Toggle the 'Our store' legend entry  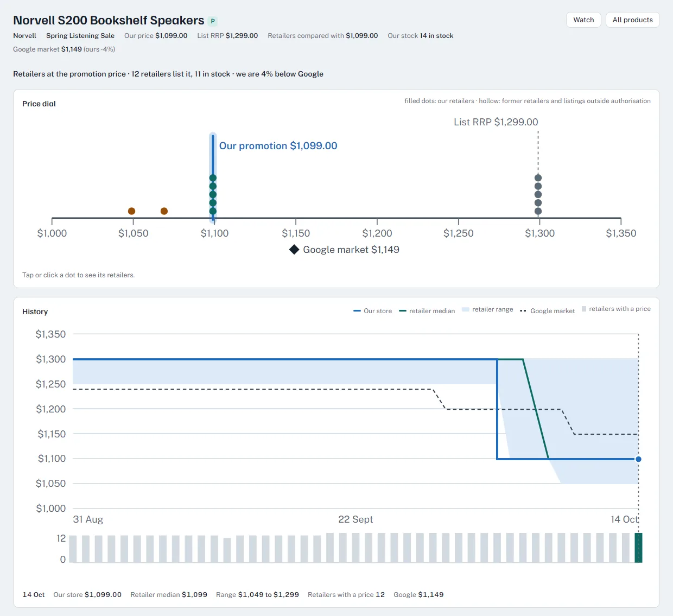[372, 311]
